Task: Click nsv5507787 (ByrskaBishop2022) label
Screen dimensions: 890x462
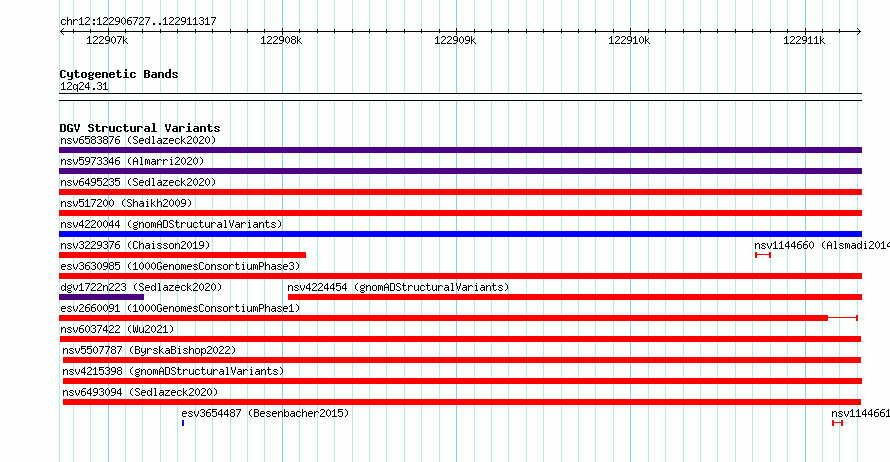Action: click(x=149, y=350)
